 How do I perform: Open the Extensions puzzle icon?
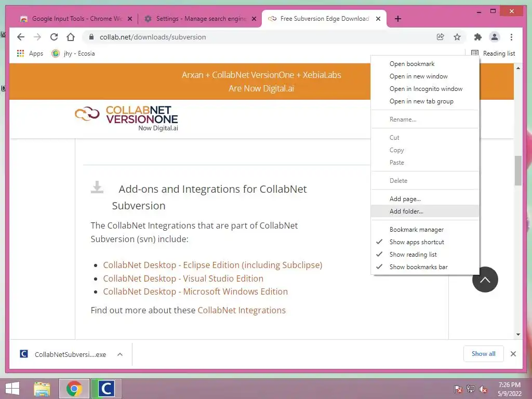tap(478, 37)
